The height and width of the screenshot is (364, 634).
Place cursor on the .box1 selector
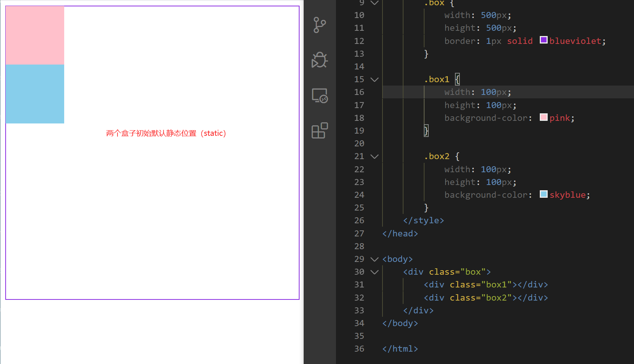click(x=437, y=80)
